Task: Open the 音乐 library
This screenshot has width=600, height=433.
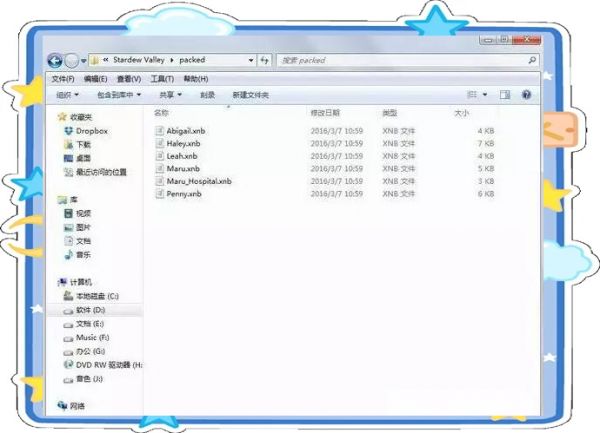Action: click(78, 255)
